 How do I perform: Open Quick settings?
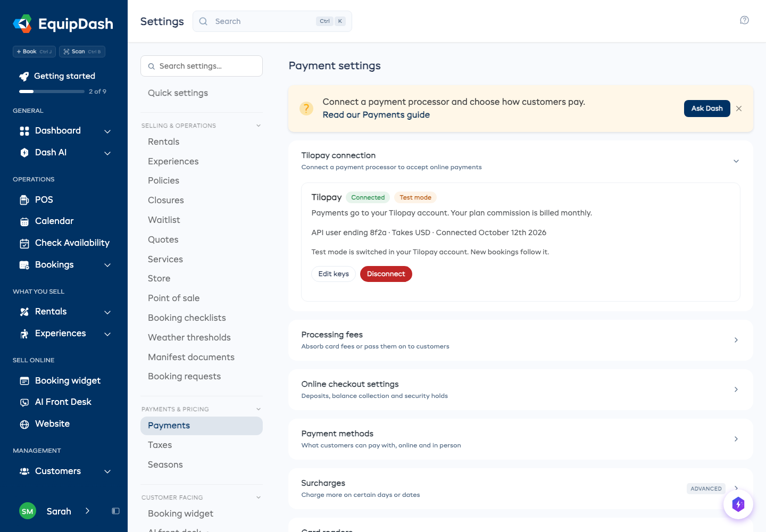pos(202,93)
